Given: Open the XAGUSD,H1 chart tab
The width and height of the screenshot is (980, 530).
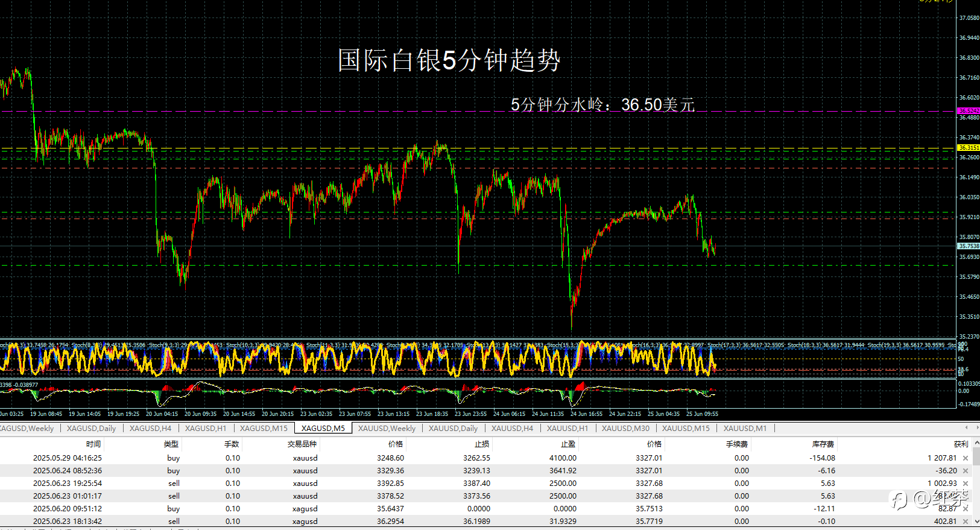Looking at the screenshot, I should tap(206, 428).
